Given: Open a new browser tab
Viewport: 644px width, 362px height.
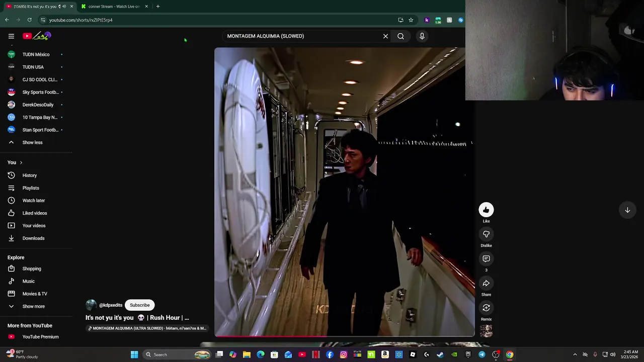Looking at the screenshot, I should (x=157, y=7).
